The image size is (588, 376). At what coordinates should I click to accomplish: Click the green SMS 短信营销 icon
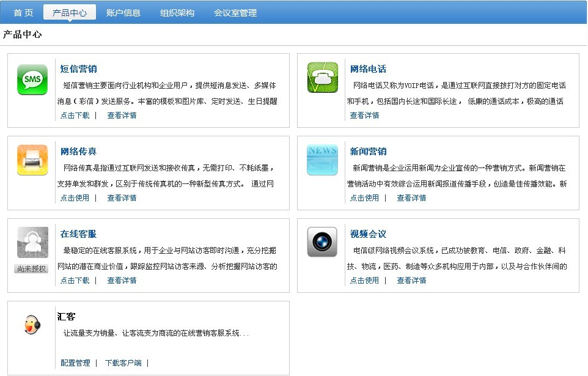point(32,79)
